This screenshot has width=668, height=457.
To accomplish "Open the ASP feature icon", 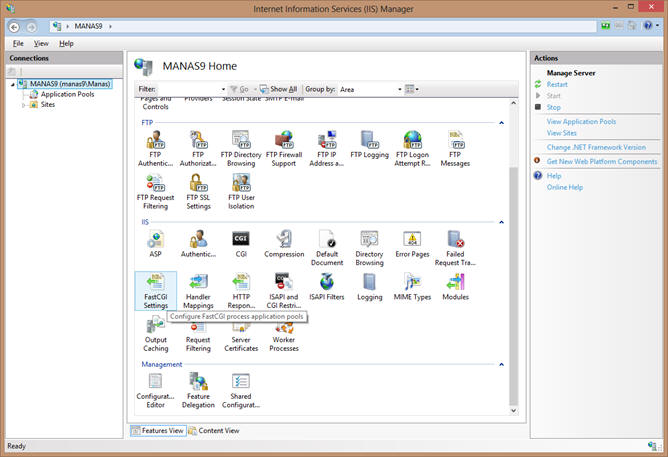I will pos(155,244).
